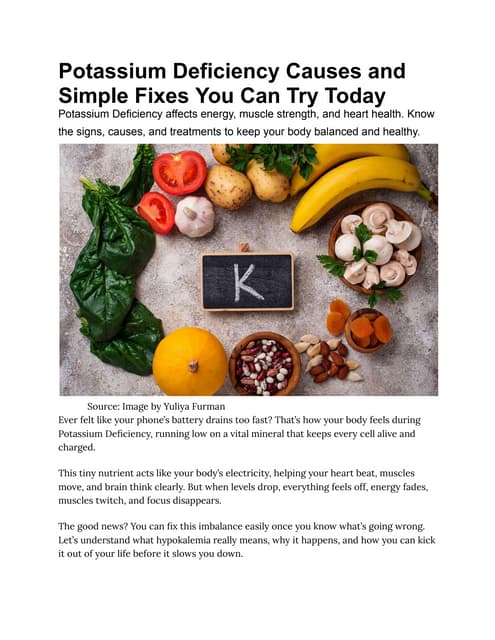The width and height of the screenshot is (495, 640).
Task: Click the paragraph starting "Ever felt like your phone's battery"
Action: click(x=240, y=433)
